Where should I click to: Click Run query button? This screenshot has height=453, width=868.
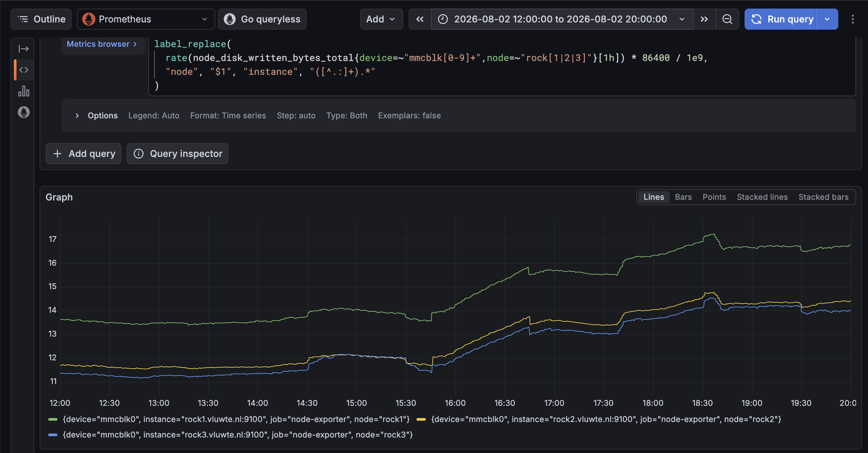pyautogui.click(x=781, y=19)
